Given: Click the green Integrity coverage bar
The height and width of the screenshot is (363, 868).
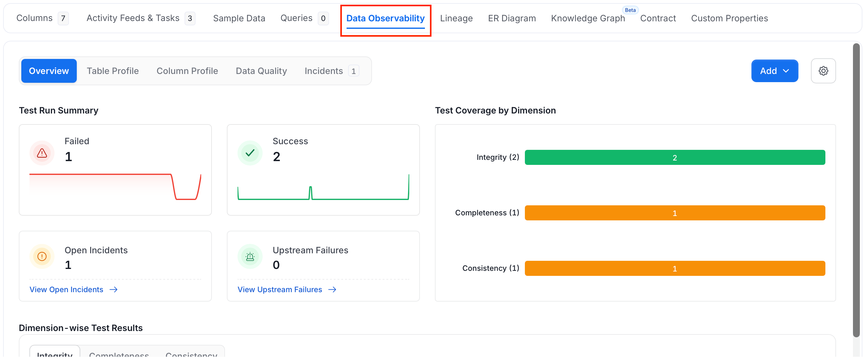Looking at the screenshot, I should click(675, 157).
